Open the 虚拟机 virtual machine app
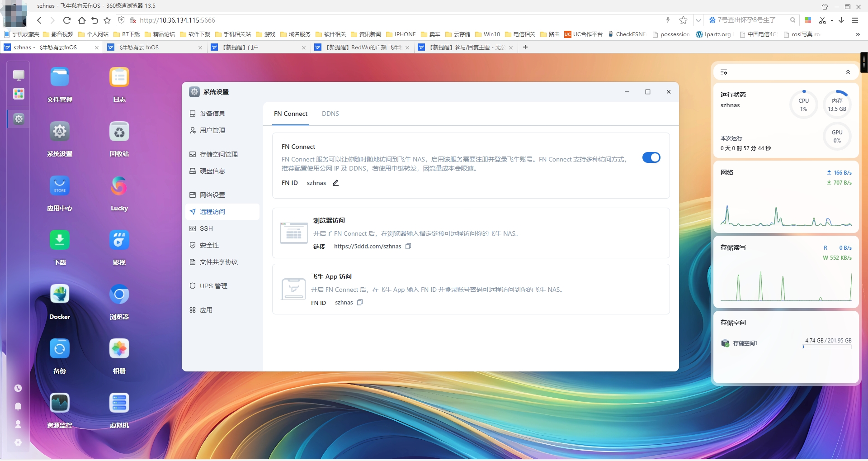The height and width of the screenshot is (461, 868). pos(119,403)
